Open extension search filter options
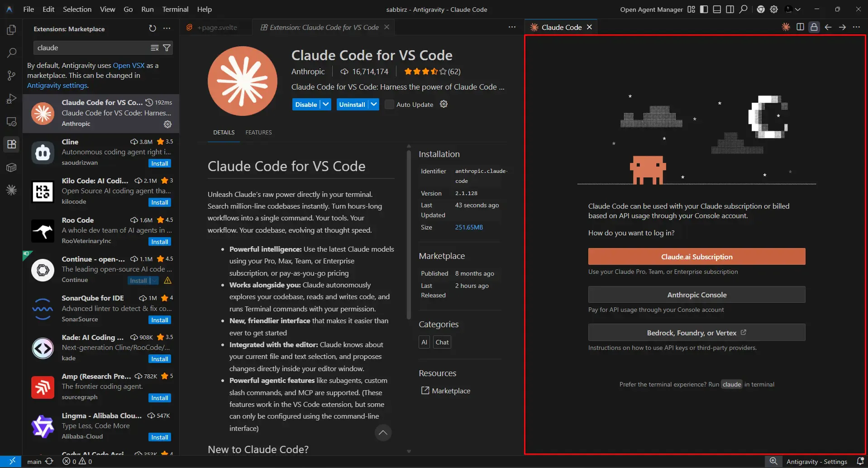 click(167, 48)
